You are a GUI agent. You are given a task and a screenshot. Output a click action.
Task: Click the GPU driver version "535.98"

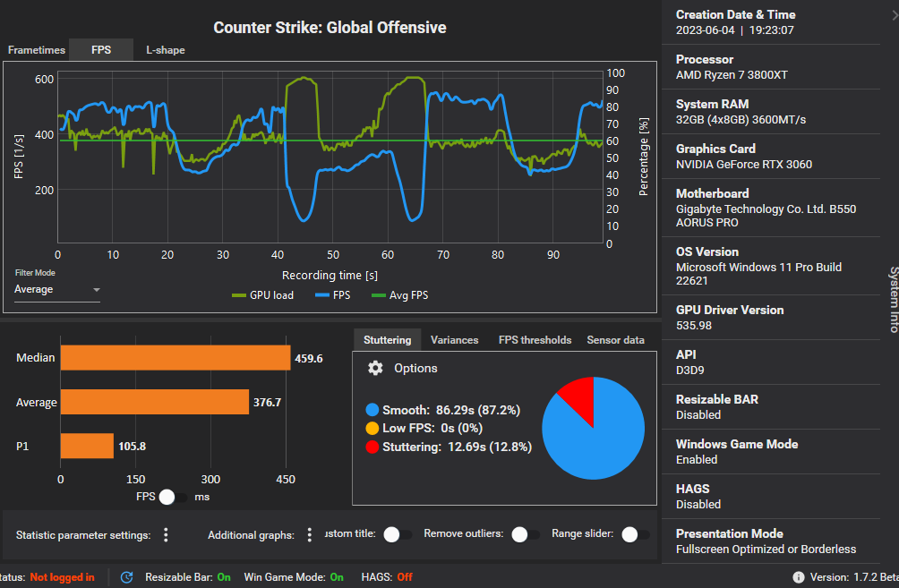(694, 325)
